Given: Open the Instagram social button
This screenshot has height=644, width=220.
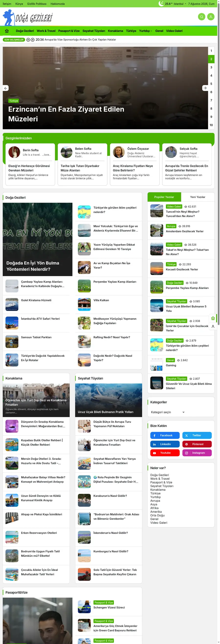Looking at the screenshot, I should 197,453.
